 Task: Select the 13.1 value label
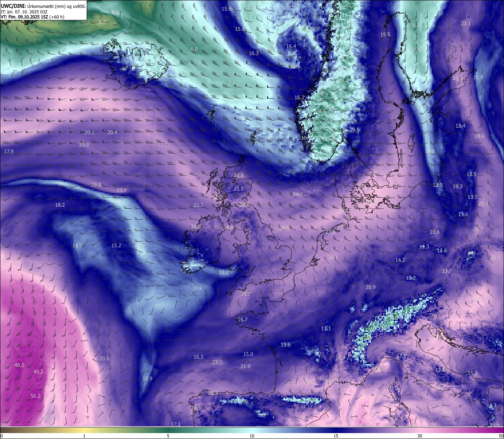[326, 328]
